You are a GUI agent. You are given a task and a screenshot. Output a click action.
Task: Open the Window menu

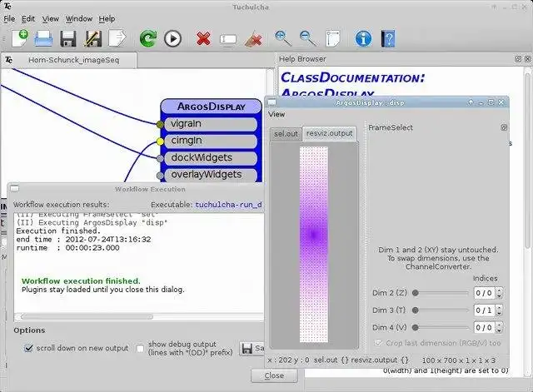[79, 18]
